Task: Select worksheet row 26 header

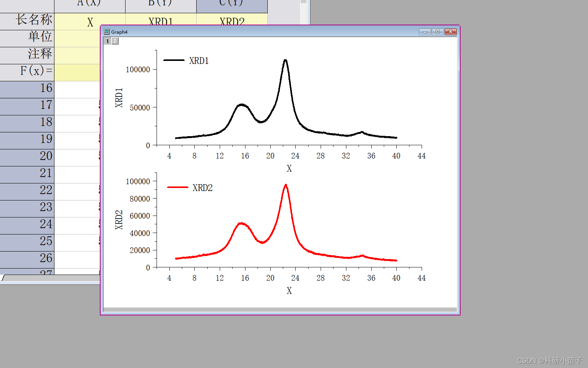Action: (27, 260)
